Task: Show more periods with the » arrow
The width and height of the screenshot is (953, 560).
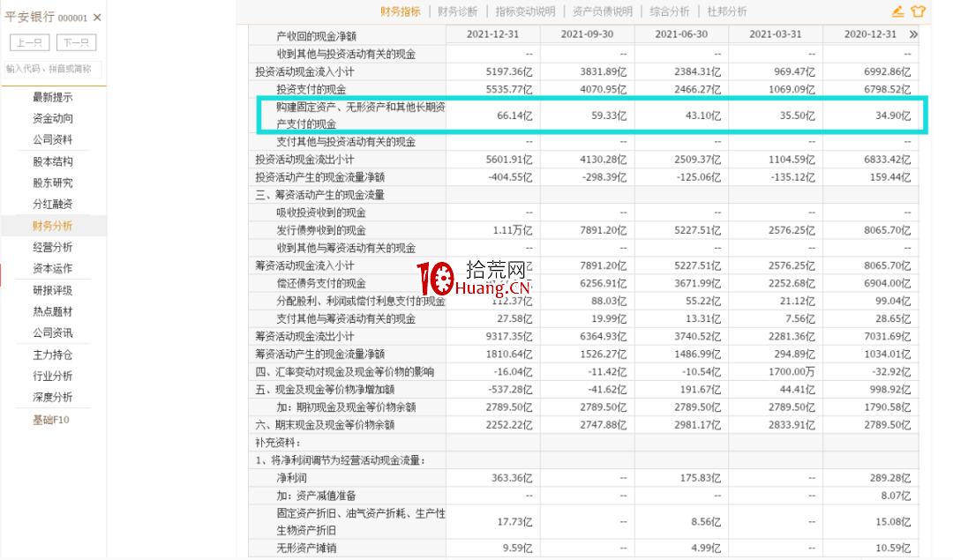Action: [x=913, y=34]
